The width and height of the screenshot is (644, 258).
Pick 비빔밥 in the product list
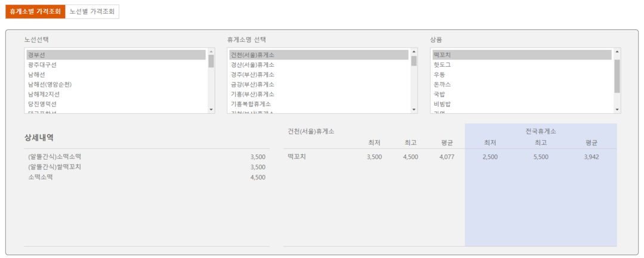[522, 104]
